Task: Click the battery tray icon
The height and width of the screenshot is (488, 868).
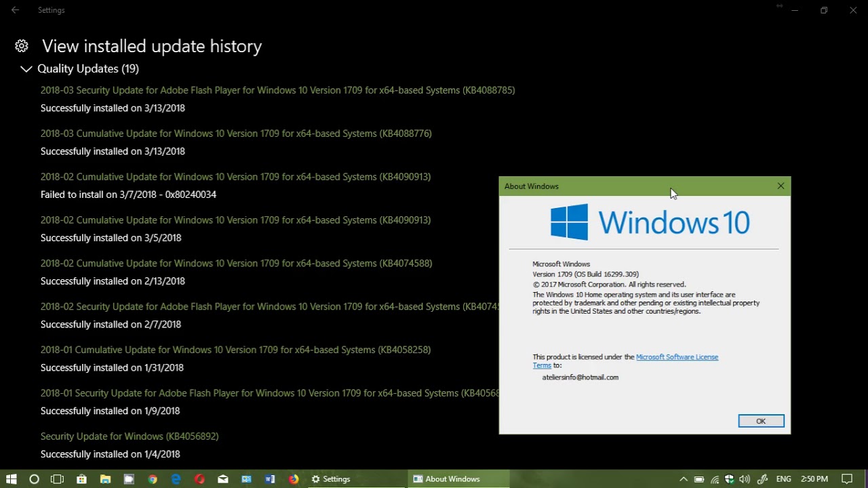Action: coord(699,479)
